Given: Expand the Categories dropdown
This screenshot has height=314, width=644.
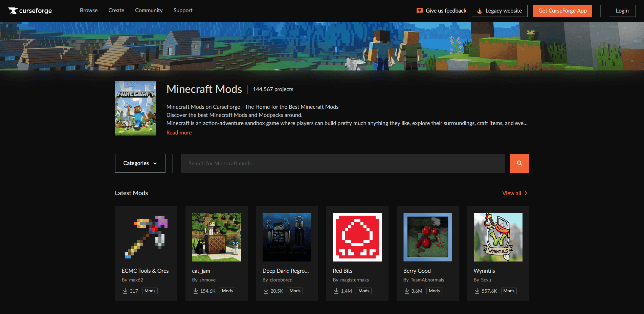Looking at the screenshot, I should click(x=140, y=163).
